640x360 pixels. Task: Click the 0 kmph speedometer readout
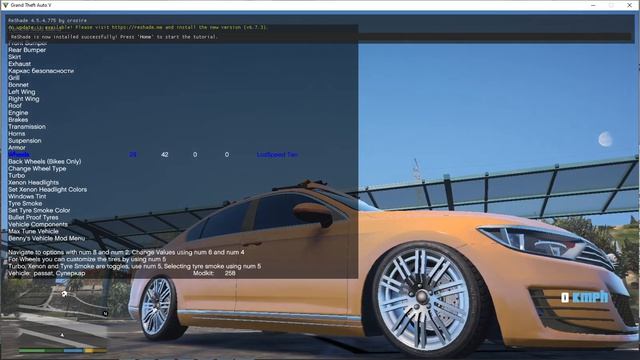coord(584,297)
